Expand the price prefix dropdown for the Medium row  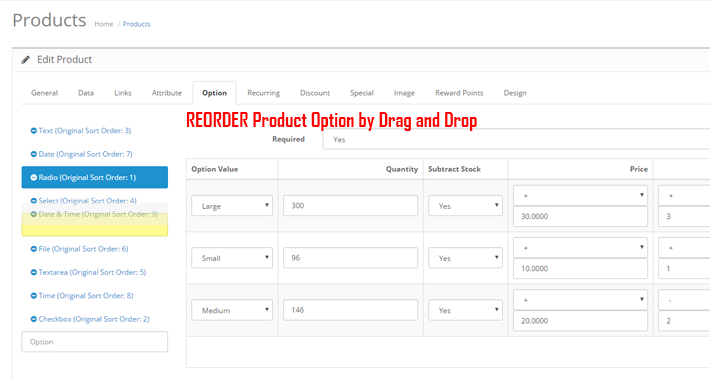tap(580, 299)
